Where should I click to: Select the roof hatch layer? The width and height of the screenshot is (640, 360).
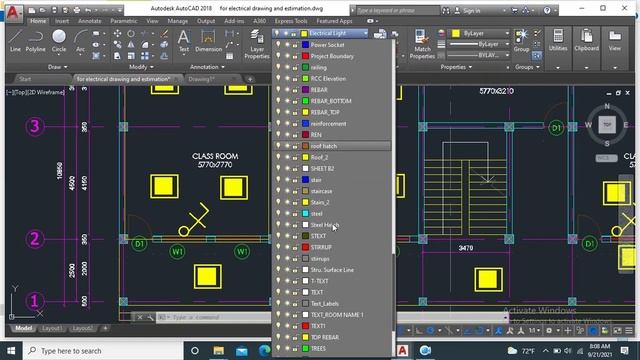332,146
